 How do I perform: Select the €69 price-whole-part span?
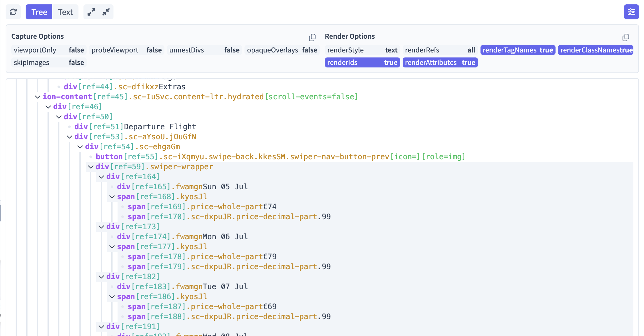[x=202, y=307]
